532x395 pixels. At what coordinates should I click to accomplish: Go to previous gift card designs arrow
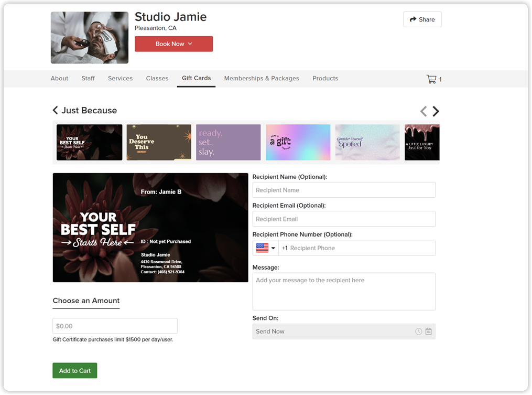[x=424, y=111]
